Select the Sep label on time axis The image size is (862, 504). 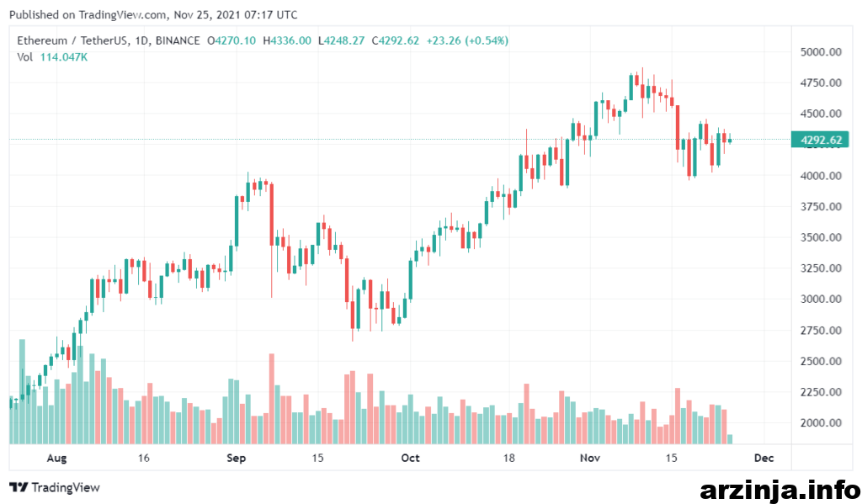(236, 458)
